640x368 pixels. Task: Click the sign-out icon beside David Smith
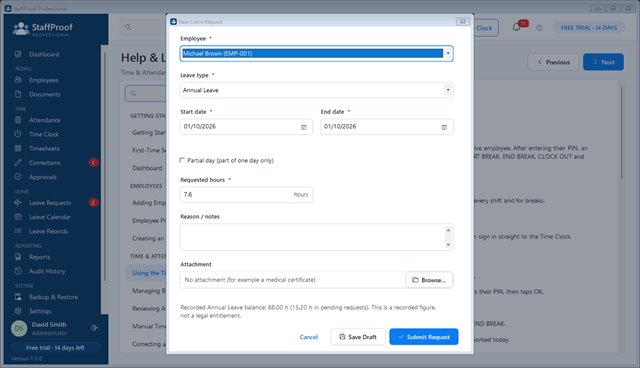pyautogui.click(x=94, y=328)
